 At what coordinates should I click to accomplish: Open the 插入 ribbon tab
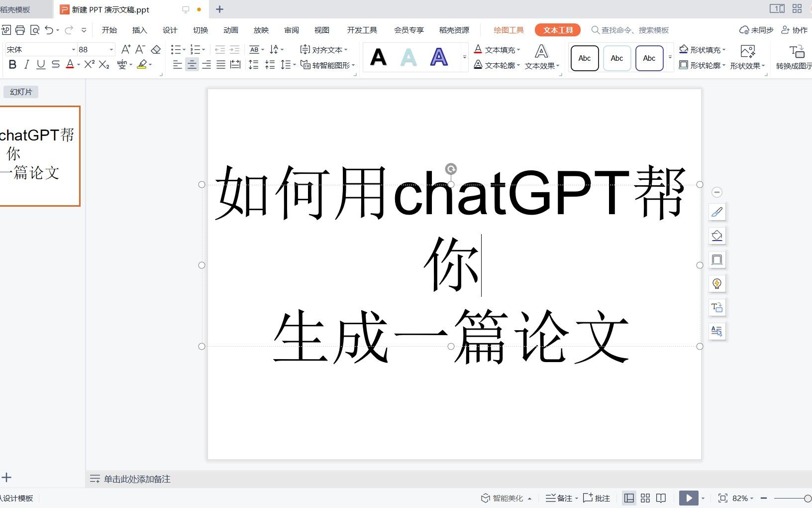tap(139, 30)
